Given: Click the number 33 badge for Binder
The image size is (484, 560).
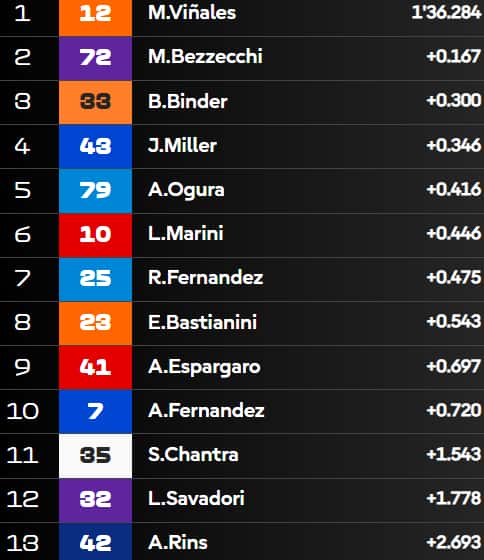Looking at the screenshot, I should tap(95, 102).
